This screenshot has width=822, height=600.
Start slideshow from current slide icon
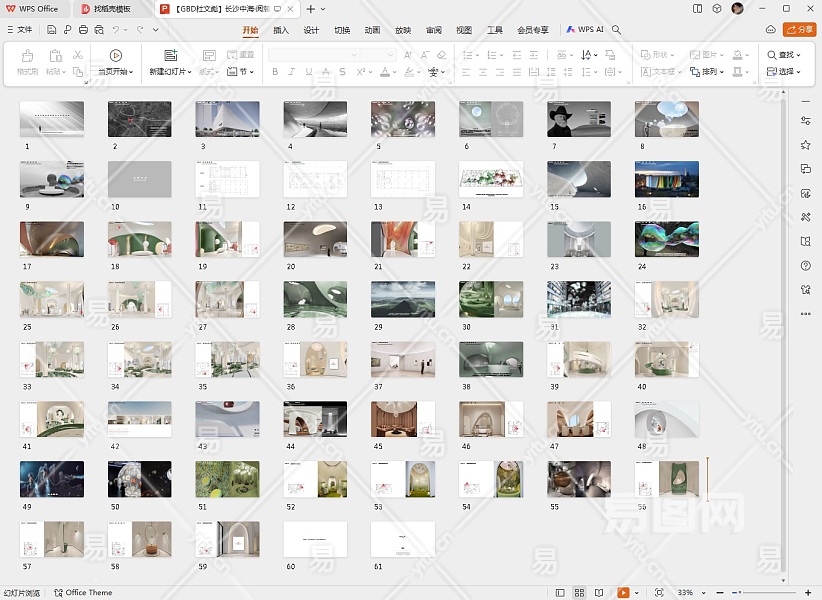tap(116, 56)
